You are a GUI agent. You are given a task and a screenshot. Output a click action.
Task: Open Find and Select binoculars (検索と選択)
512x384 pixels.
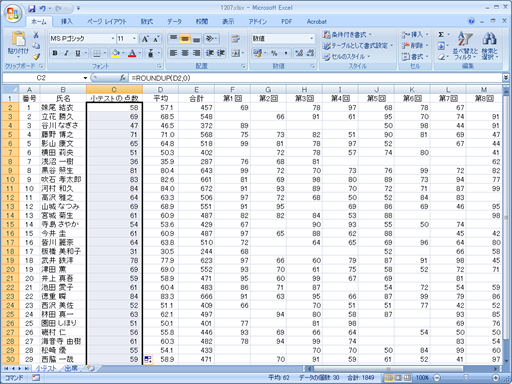tap(489, 46)
